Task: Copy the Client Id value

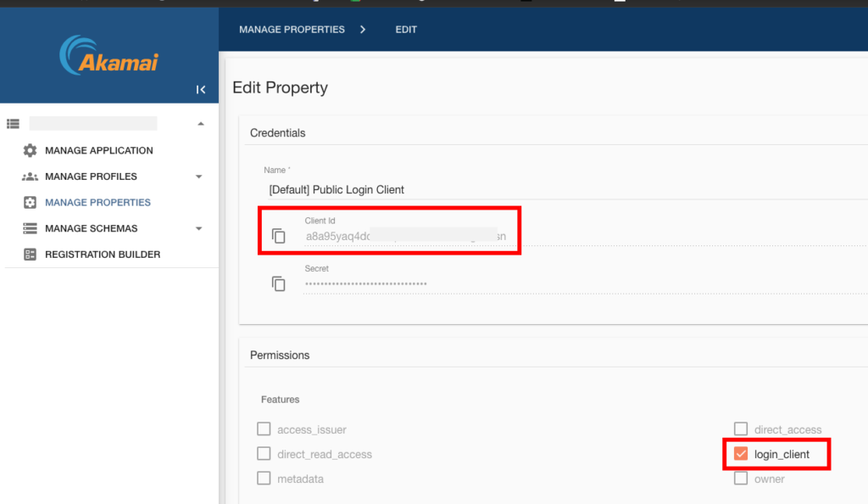Action: [x=279, y=236]
